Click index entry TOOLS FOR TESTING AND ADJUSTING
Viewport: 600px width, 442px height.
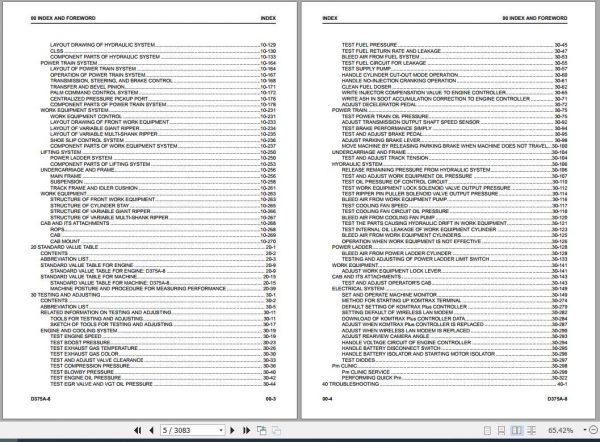click(96, 318)
